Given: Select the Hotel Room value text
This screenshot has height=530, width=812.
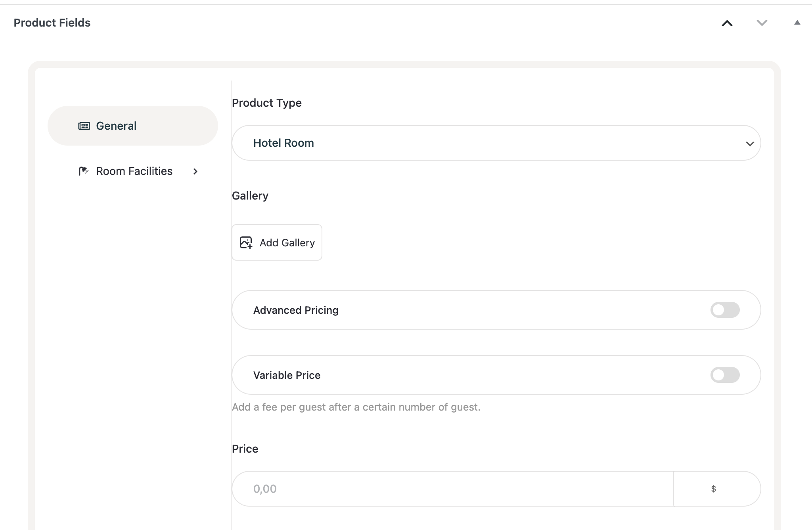Looking at the screenshot, I should (x=283, y=143).
